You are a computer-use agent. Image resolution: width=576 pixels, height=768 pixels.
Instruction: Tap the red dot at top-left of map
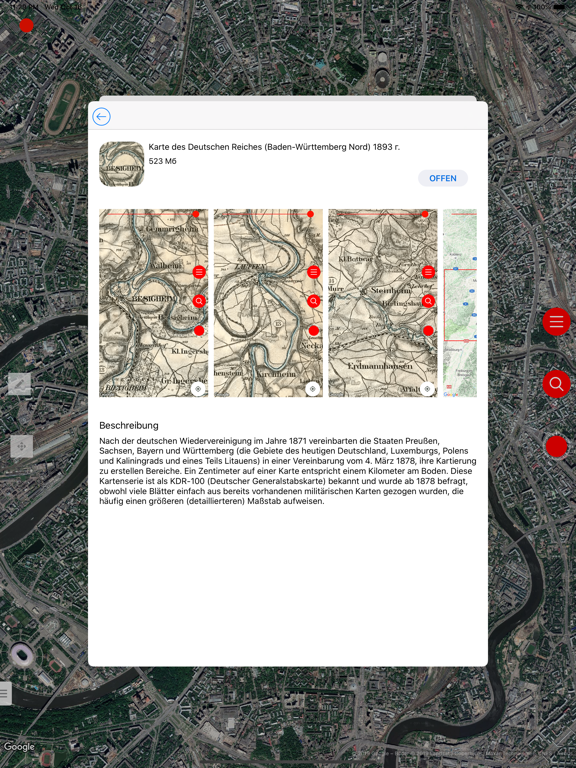pos(26,25)
